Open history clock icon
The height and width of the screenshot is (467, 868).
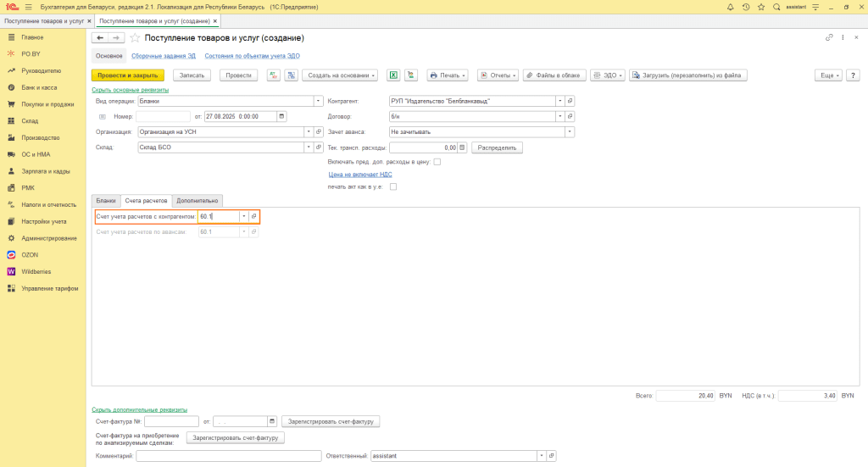tap(746, 7)
